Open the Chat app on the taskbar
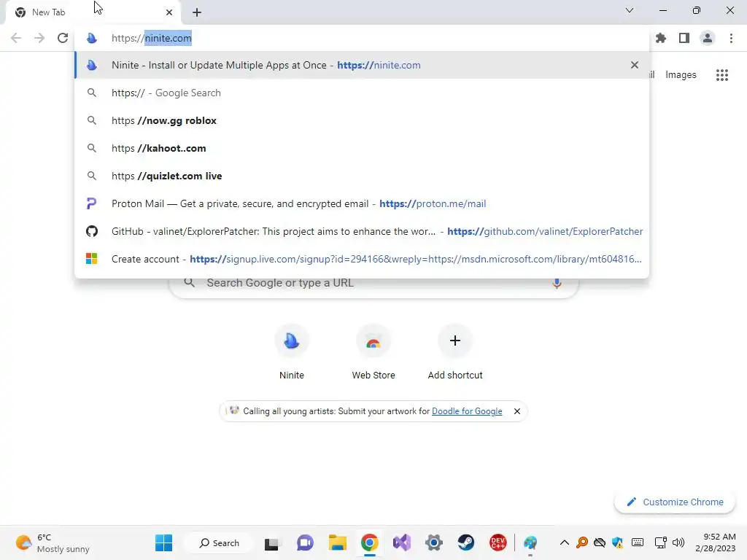Image resolution: width=747 pixels, height=560 pixels. pyautogui.click(x=305, y=542)
